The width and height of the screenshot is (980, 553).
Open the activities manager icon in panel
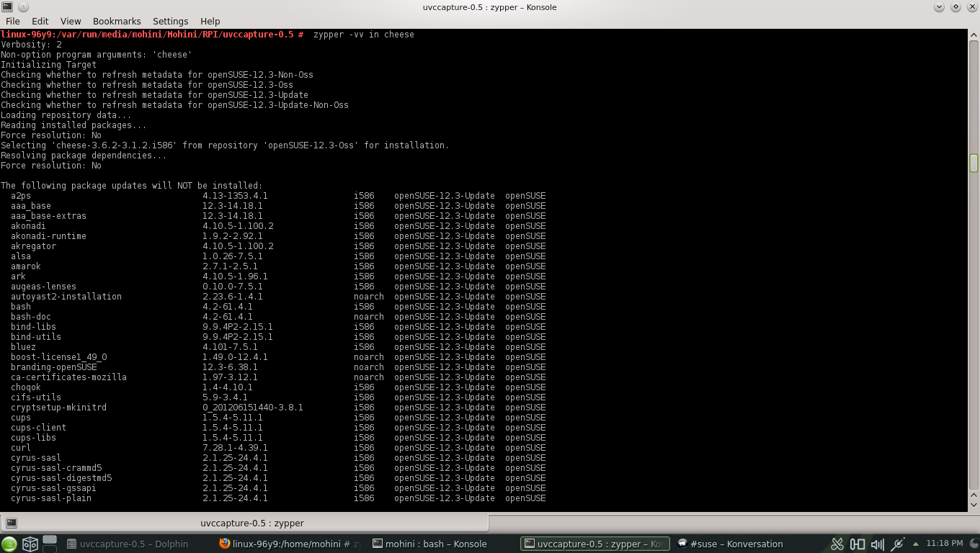point(30,544)
